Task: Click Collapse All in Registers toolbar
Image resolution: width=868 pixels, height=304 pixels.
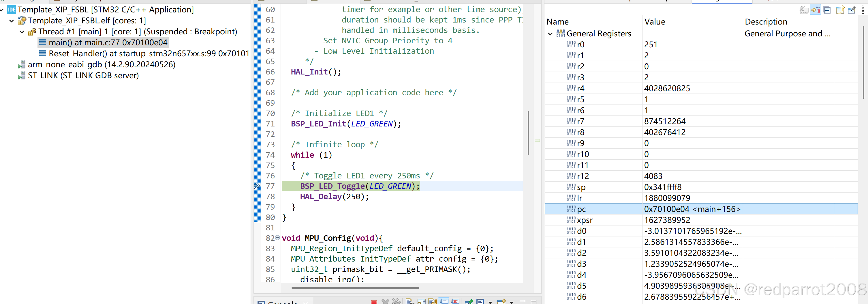Action: pos(827,10)
